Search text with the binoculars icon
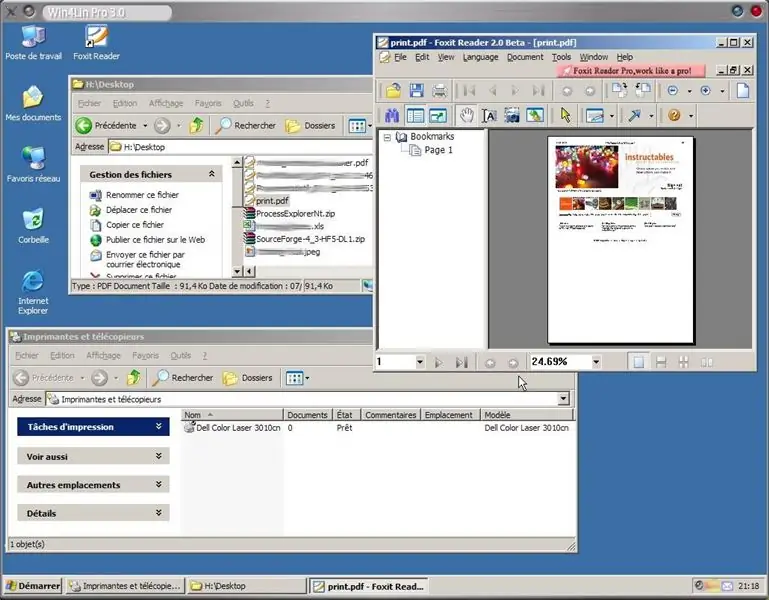 [392, 116]
